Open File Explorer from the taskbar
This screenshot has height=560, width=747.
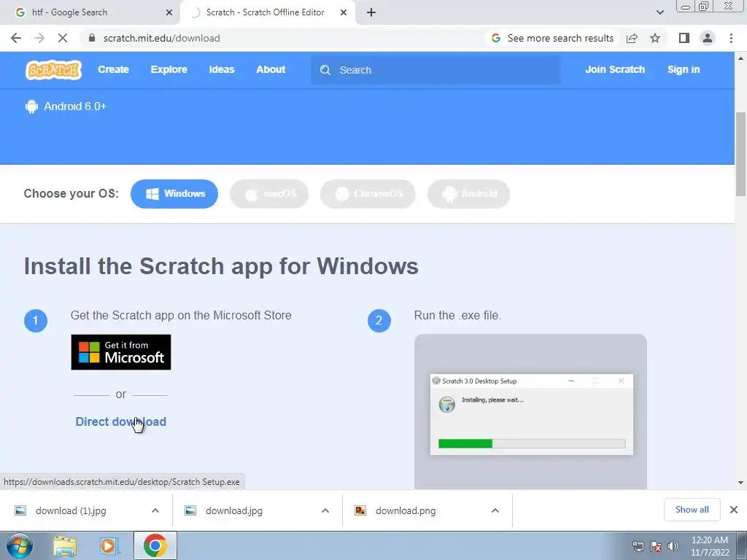pos(65,545)
